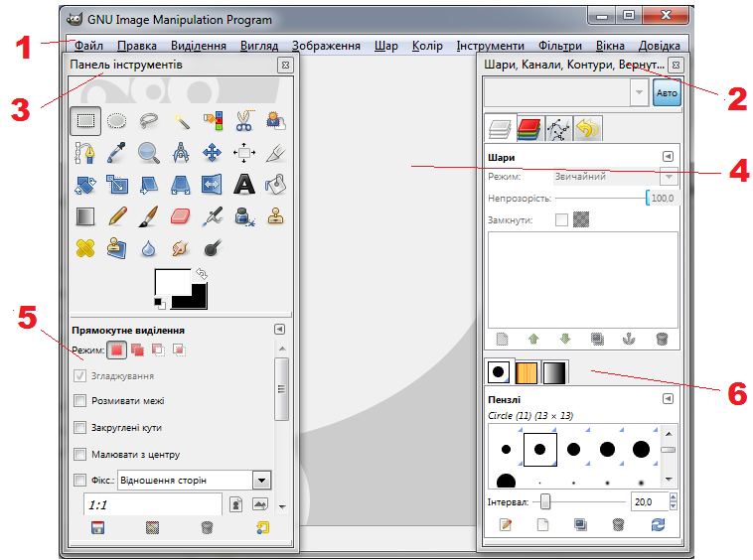Image resolution: width=753 pixels, height=560 pixels.
Task: Select the Scale tool
Action: pos(117,185)
